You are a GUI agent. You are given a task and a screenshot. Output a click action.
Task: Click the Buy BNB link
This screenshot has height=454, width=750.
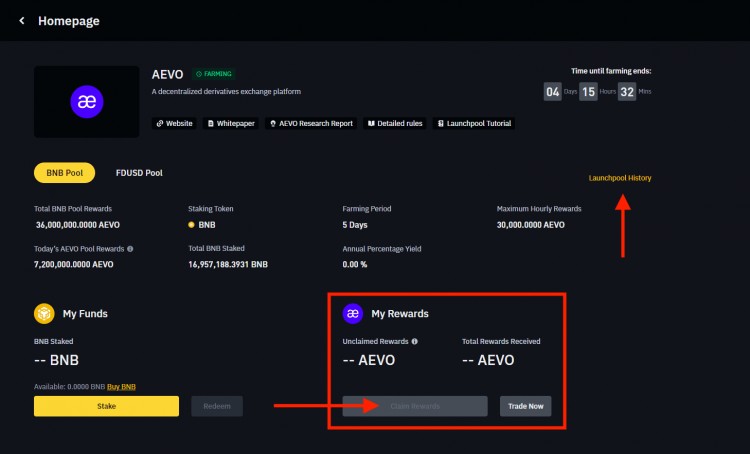point(121,387)
